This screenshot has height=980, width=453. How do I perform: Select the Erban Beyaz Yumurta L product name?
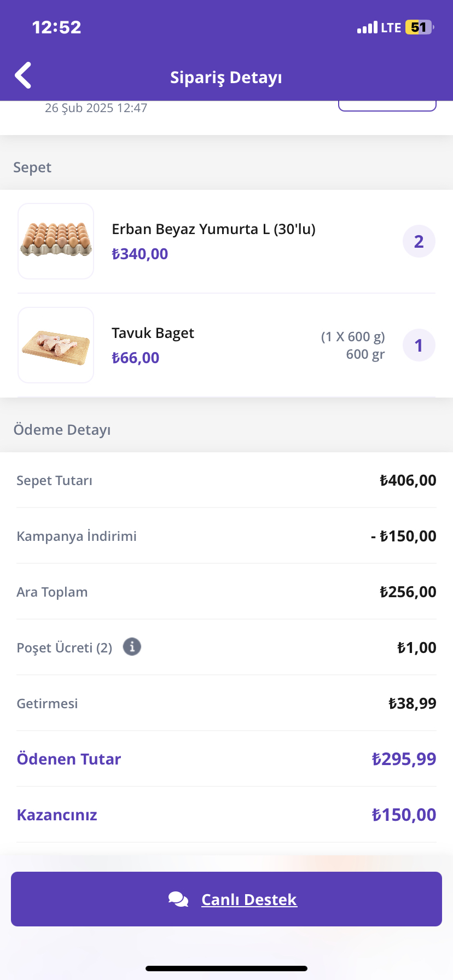(214, 229)
